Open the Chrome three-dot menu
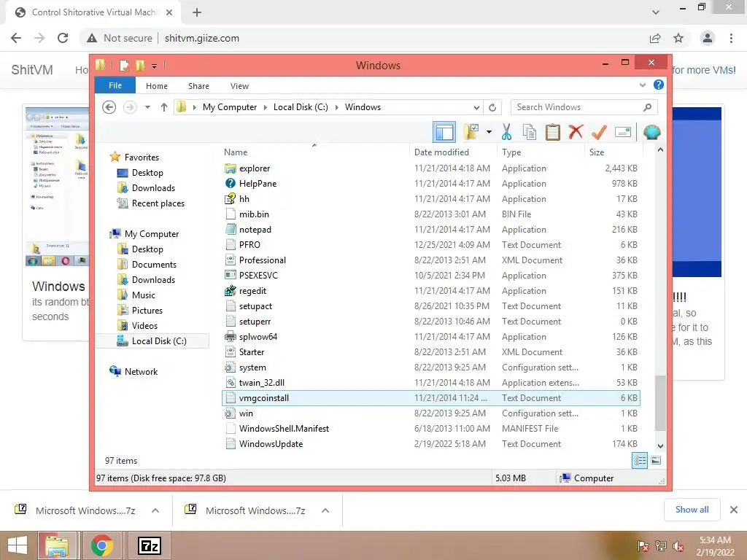The image size is (747, 560). [731, 38]
